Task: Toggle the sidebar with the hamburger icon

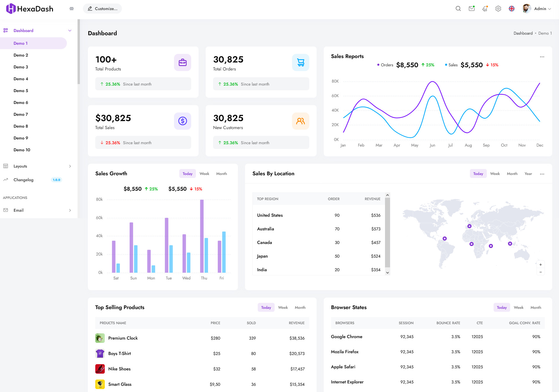Action: (71, 8)
